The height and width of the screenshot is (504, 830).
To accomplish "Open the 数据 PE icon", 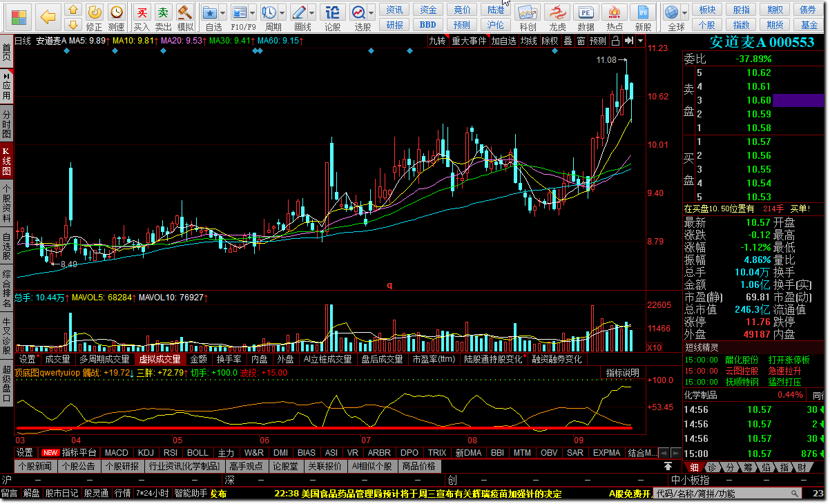I will click(x=586, y=12).
